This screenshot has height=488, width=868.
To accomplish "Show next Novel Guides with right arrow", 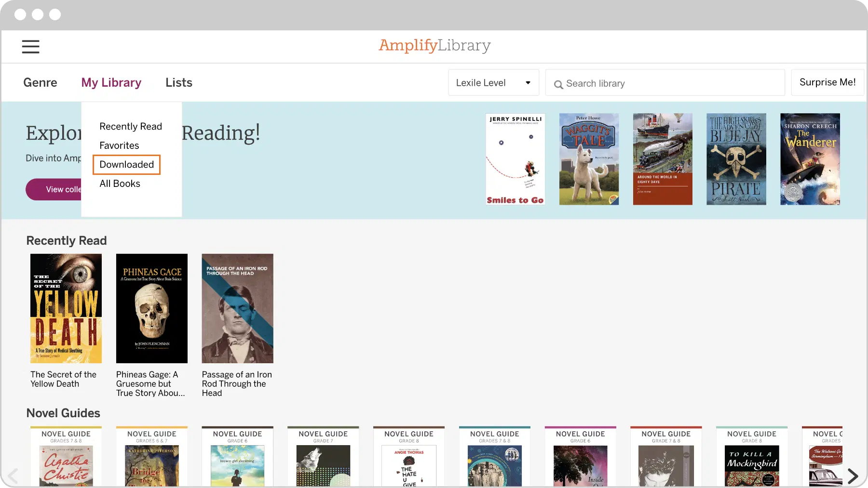I will (x=853, y=476).
